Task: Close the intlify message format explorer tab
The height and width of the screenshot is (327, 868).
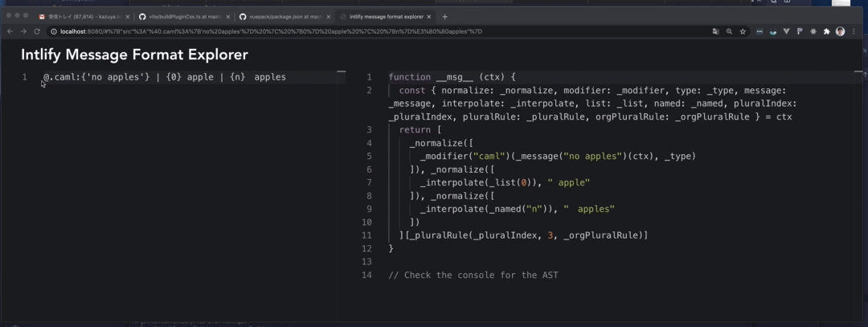Action: (428, 17)
